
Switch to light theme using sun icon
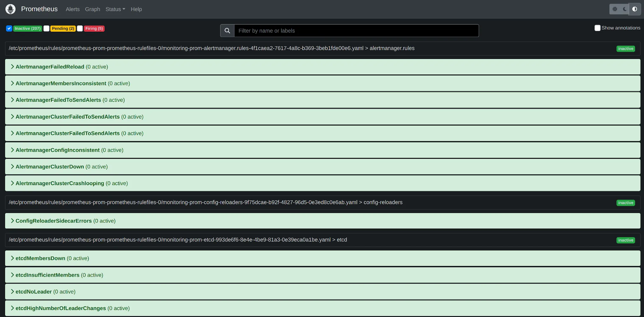tap(614, 9)
